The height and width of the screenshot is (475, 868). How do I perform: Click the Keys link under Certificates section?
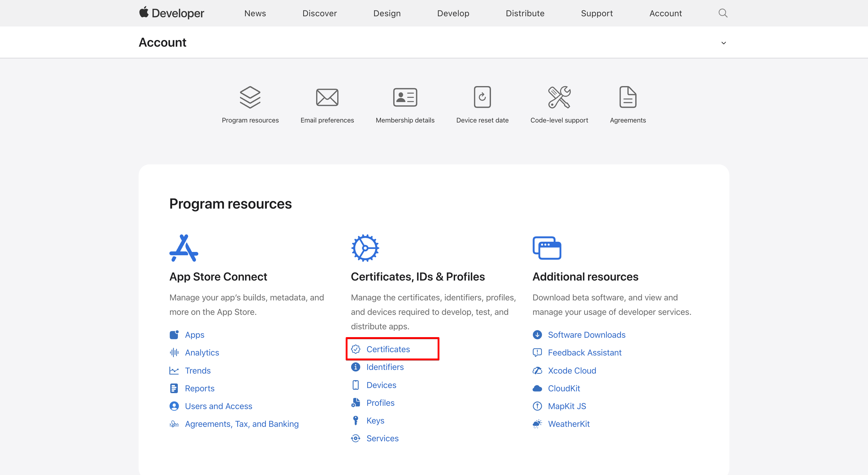click(x=375, y=420)
